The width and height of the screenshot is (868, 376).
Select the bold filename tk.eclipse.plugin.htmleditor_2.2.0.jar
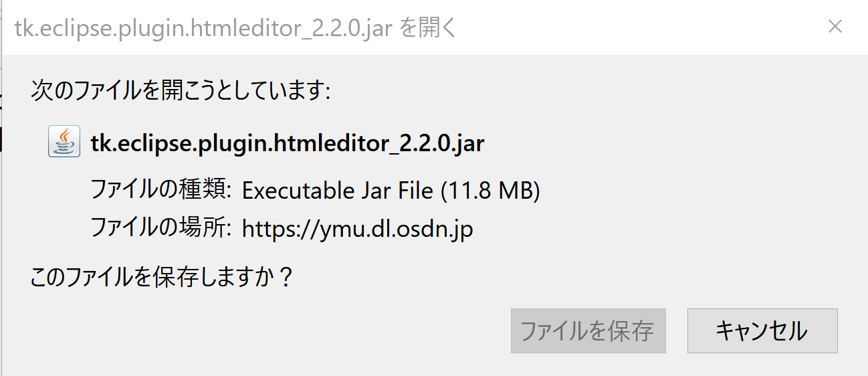coord(287,143)
